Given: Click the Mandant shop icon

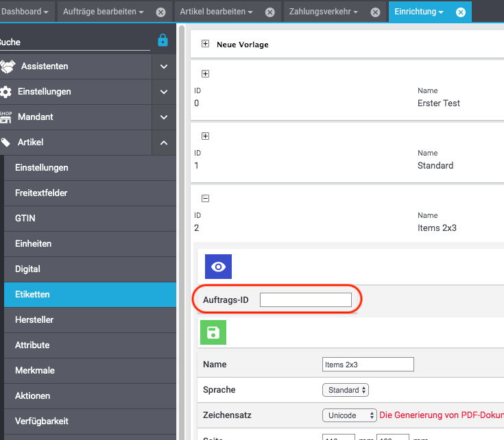Looking at the screenshot, I should (6, 117).
